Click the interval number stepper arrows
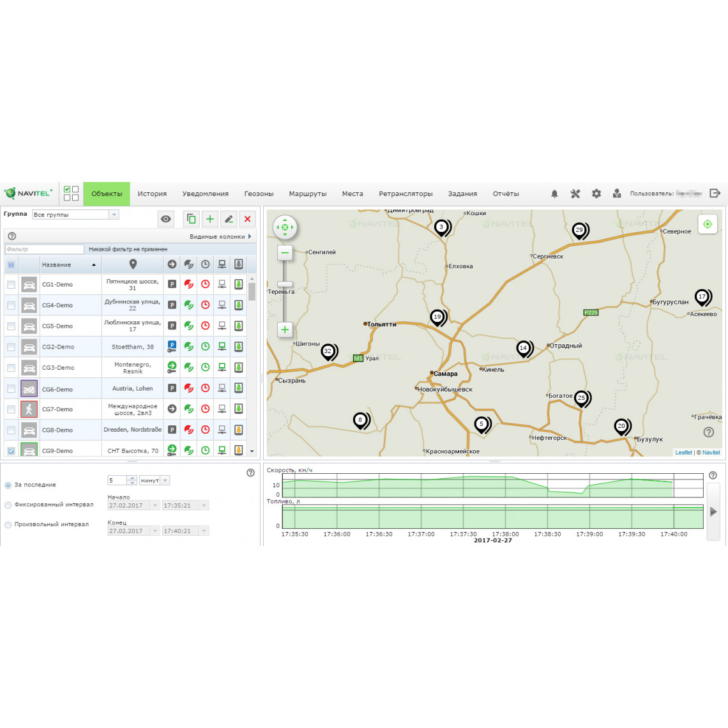728x728 pixels. coord(132,480)
